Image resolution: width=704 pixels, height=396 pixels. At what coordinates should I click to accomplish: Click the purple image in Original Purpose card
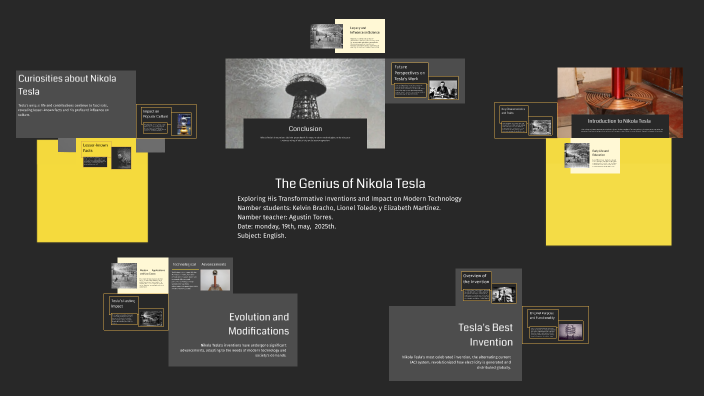[x=570, y=331]
